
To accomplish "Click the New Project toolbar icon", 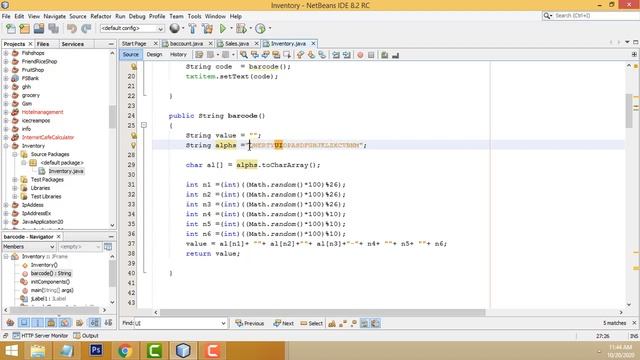I will (x=24, y=29).
